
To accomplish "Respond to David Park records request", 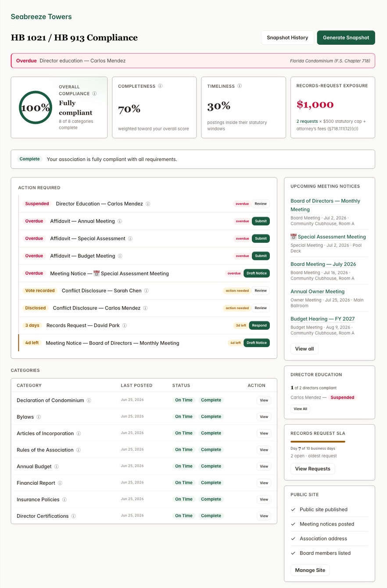I will tap(259, 325).
